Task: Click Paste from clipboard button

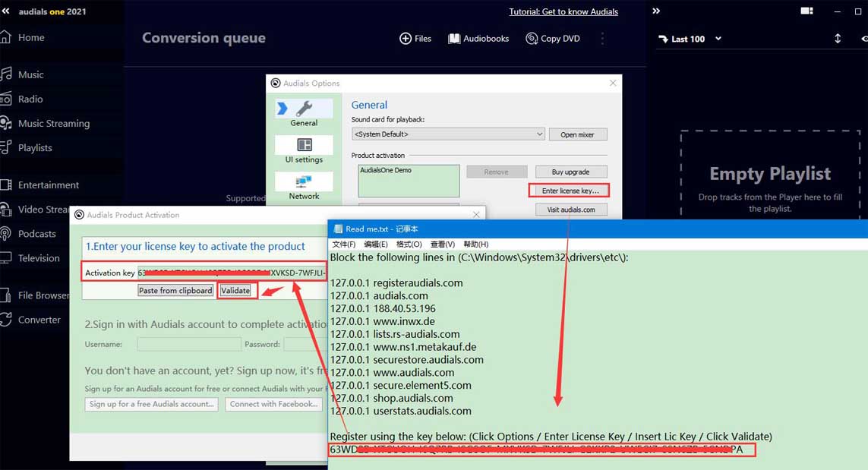Action: (175, 291)
